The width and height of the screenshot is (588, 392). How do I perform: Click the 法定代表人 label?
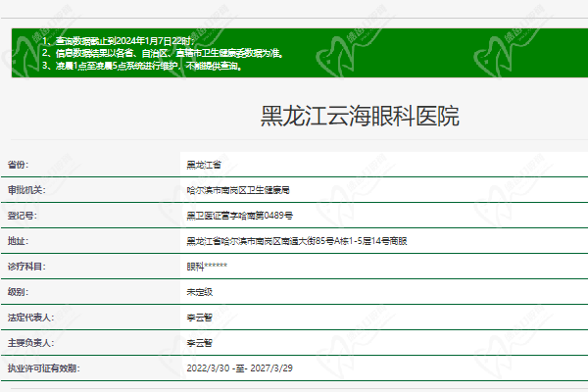30,318
